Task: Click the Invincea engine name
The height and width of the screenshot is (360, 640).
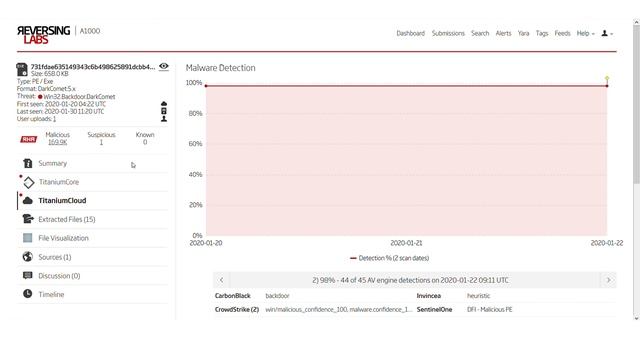Action: pyautogui.click(x=429, y=296)
